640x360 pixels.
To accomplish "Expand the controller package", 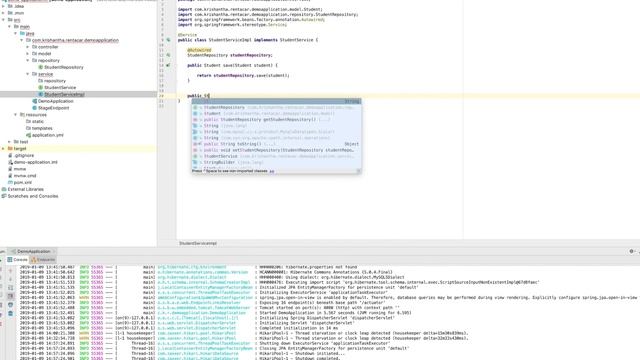I will coord(28,47).
